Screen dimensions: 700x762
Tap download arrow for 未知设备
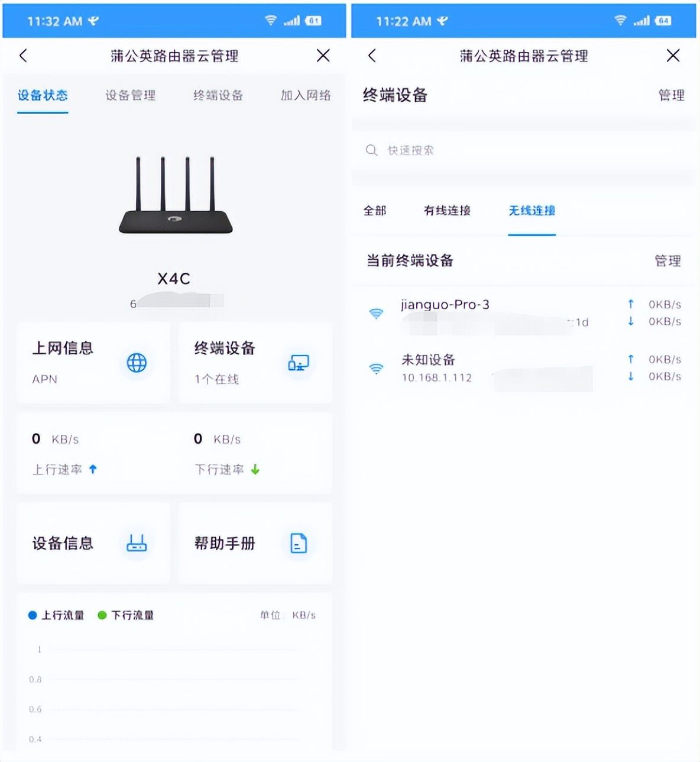tap(631, 376)
